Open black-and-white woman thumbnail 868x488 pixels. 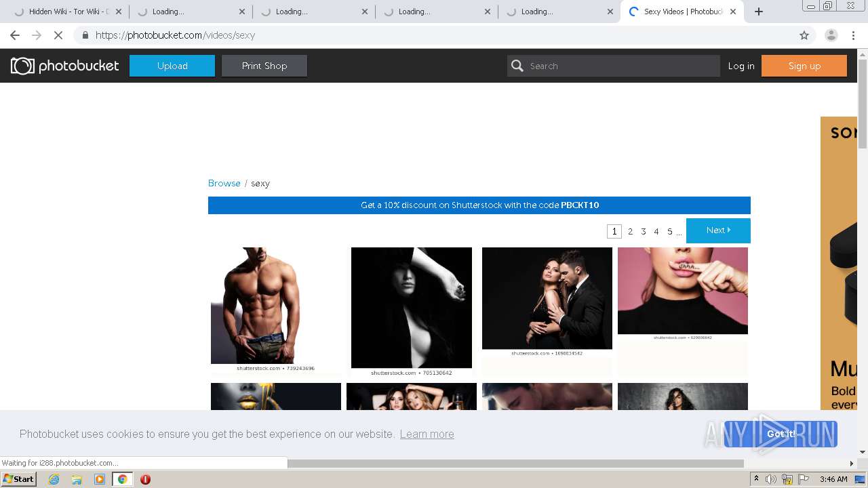tap(412, 312)
